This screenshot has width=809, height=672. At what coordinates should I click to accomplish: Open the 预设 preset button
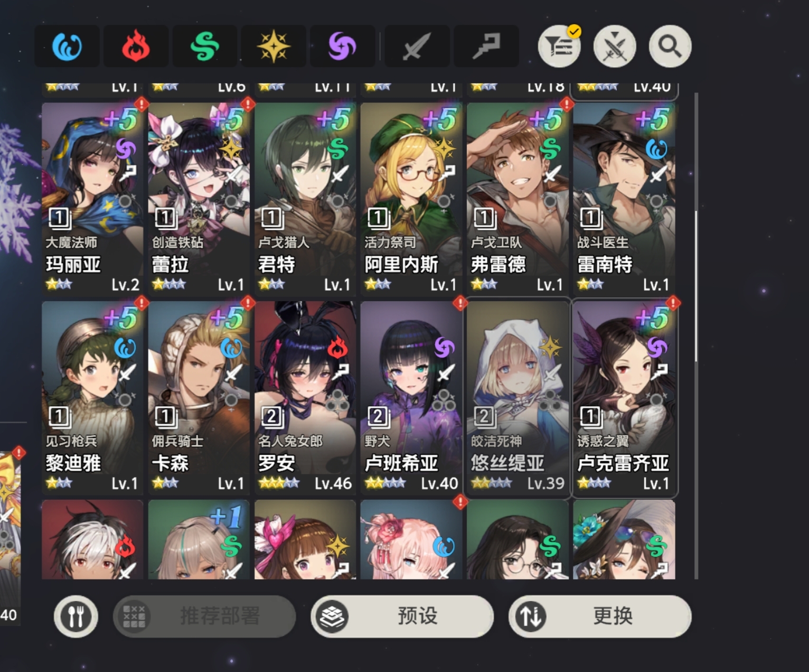pos(402,616)
